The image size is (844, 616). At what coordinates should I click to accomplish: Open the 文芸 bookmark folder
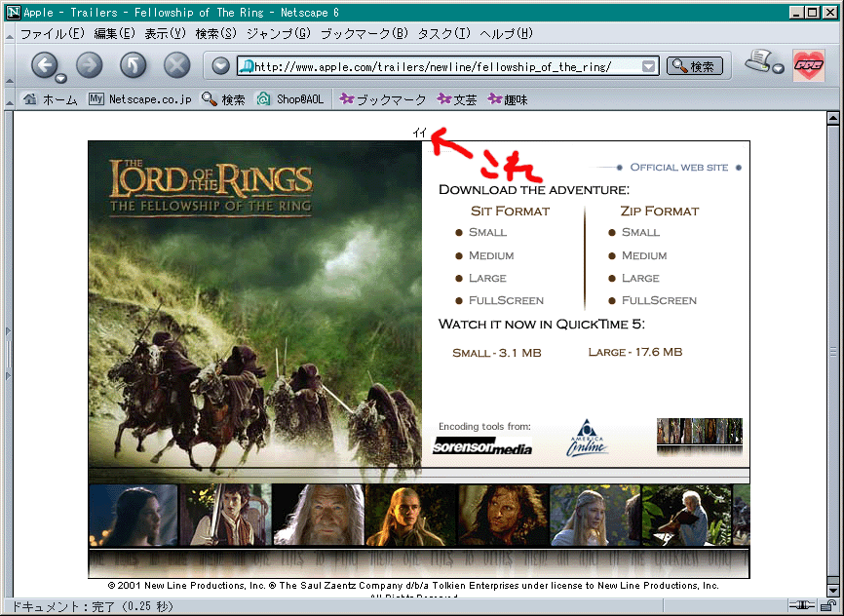(457, 99)
